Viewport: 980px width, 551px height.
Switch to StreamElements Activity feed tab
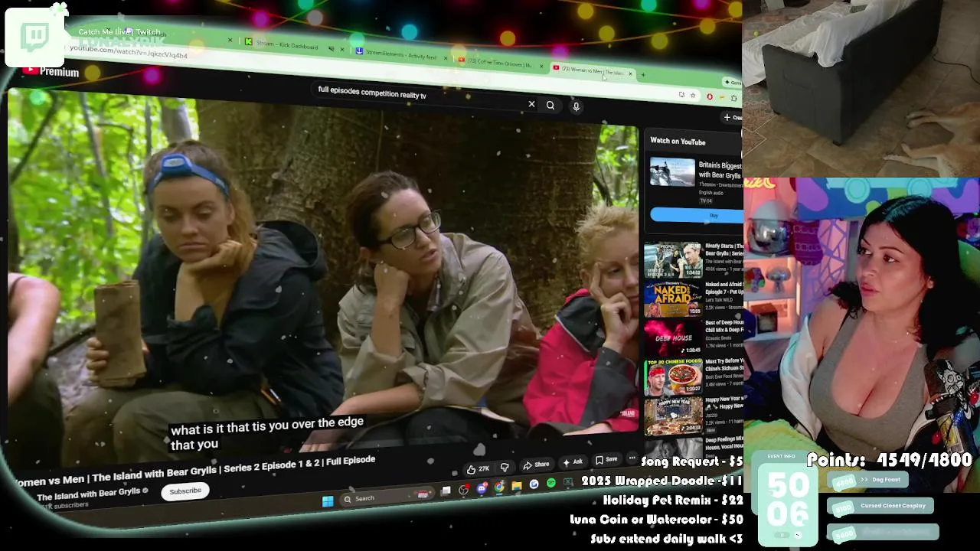pyautogui.click(x=402, y=54)
